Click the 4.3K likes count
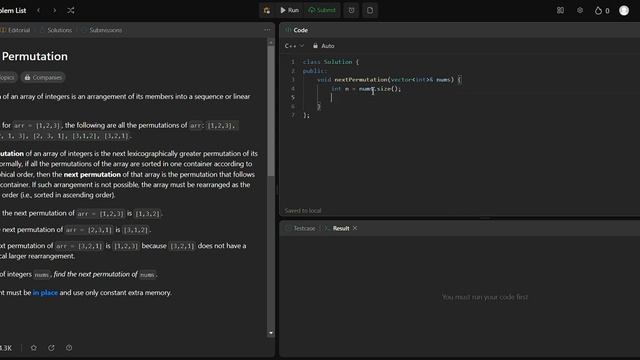 [x=6, y=348]
